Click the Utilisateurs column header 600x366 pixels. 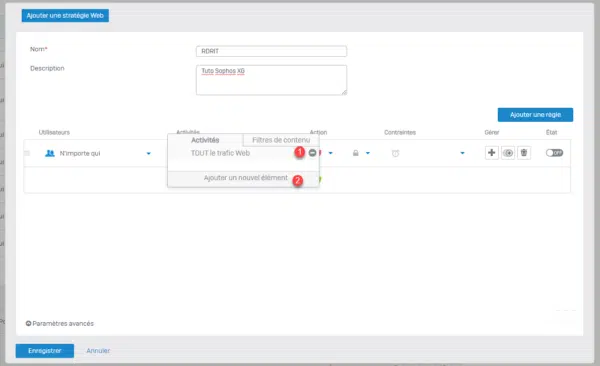[x=54, y=132]
